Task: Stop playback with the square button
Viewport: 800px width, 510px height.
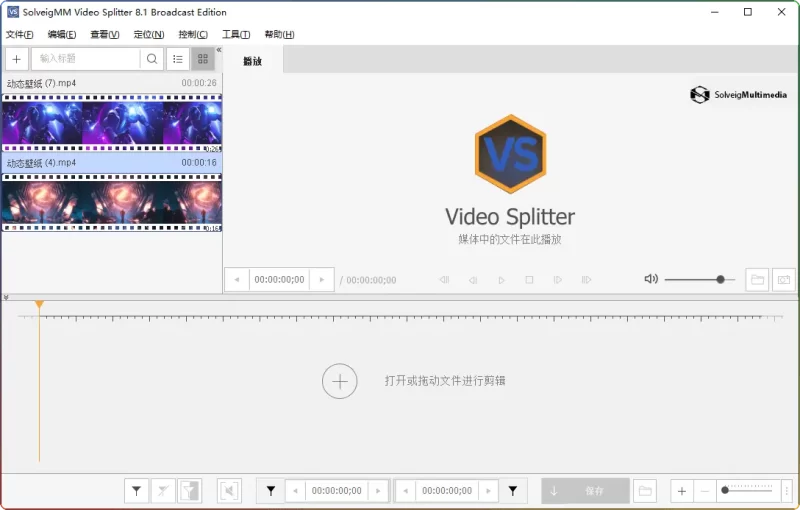Action: [x=529, y=279]
